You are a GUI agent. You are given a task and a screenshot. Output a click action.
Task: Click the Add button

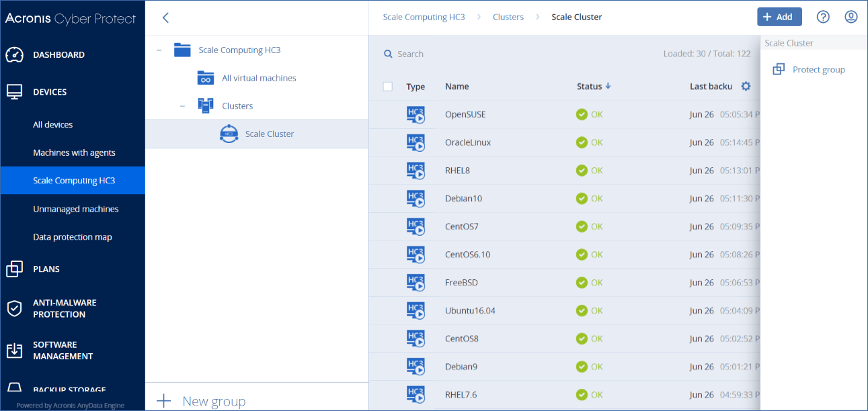[779, 17]
